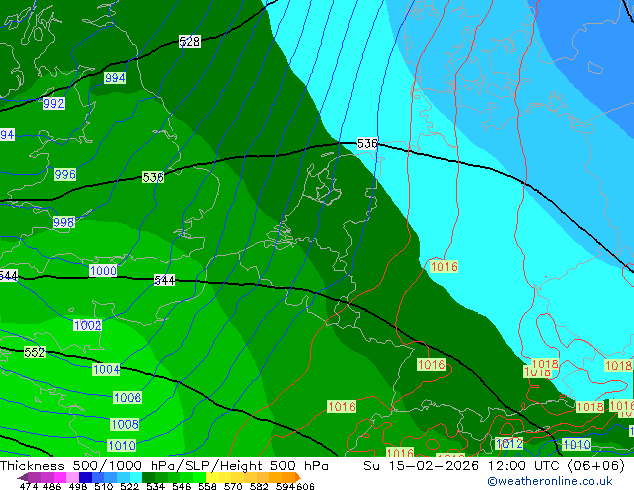The image size is (634, 490).
Task: Select the 486 legend value
Action: [x=52, y=486]
